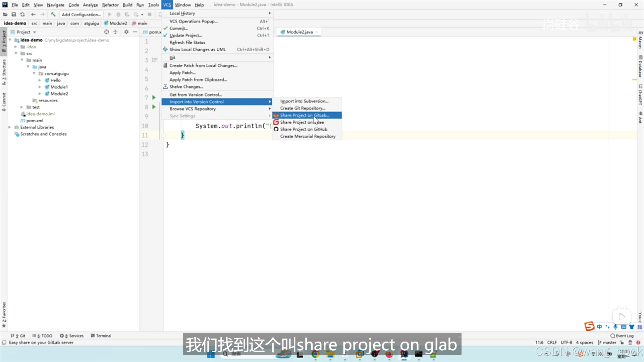
Task: Collapse the com.atguigu package node
Action: coord(34,73)
